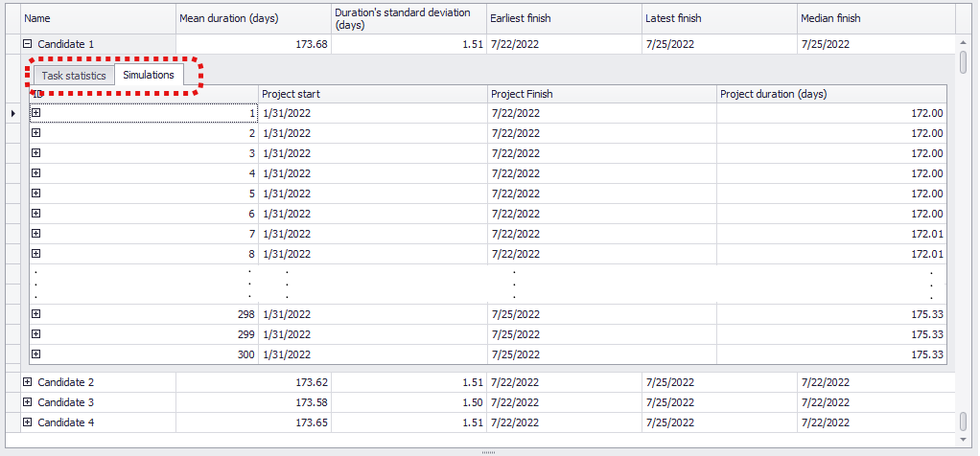Image resolution: width=980 pixels, height=456 pixels.
Task: Click the Project Finish column header
Action: (601, 94)
